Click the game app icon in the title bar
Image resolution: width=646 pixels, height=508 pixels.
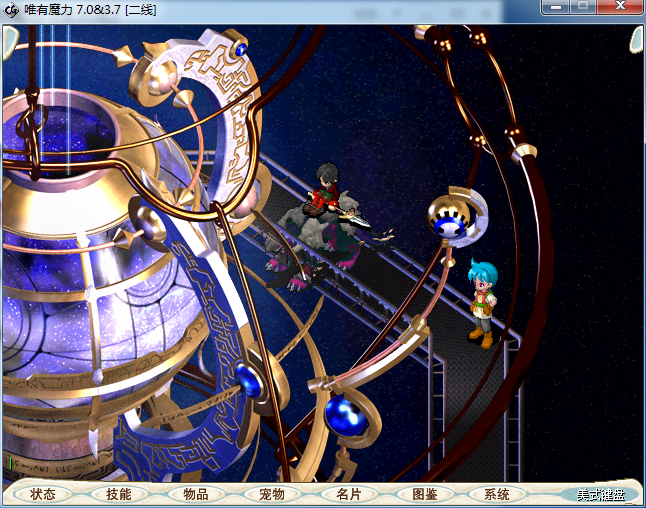coord(11,8)
